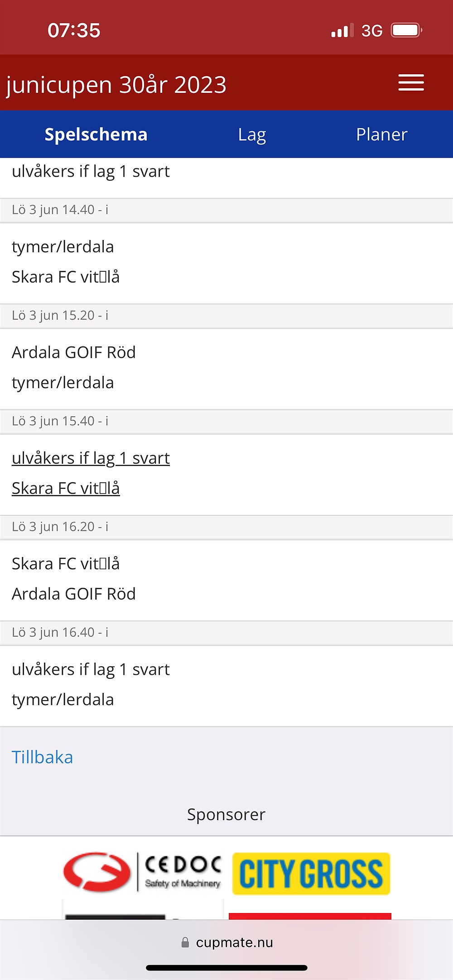Tap the cupmate.nu address bar
Screen dimensions: 453x980
pyautogui.click(x=226, y=942)
